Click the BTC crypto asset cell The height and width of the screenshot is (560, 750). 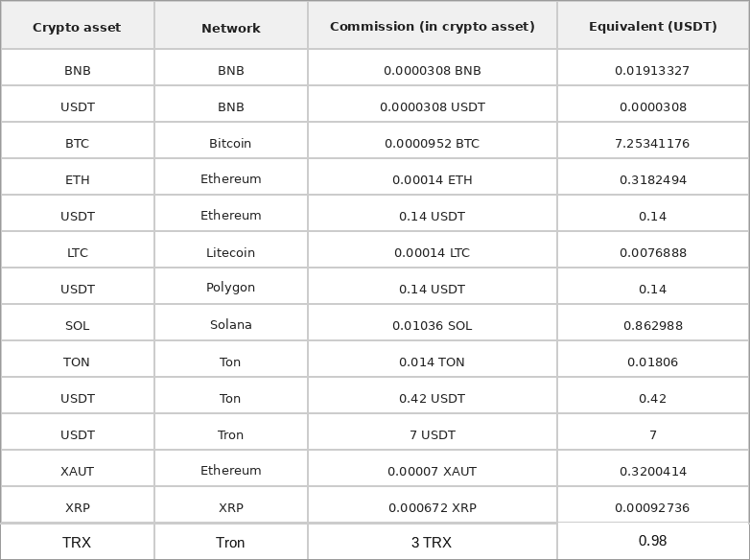(x=77, y=144)
